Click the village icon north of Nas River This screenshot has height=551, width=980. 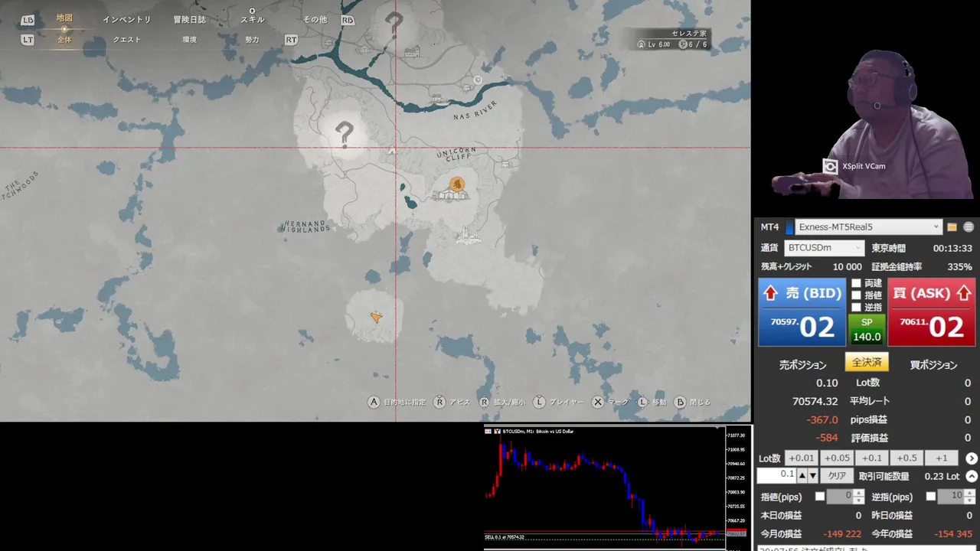point(439,99)
